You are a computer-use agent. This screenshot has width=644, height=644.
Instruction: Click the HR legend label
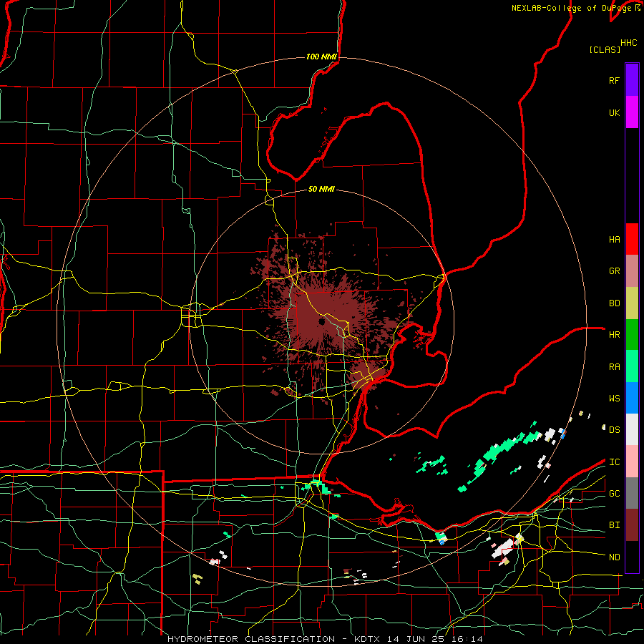[614, 335]
